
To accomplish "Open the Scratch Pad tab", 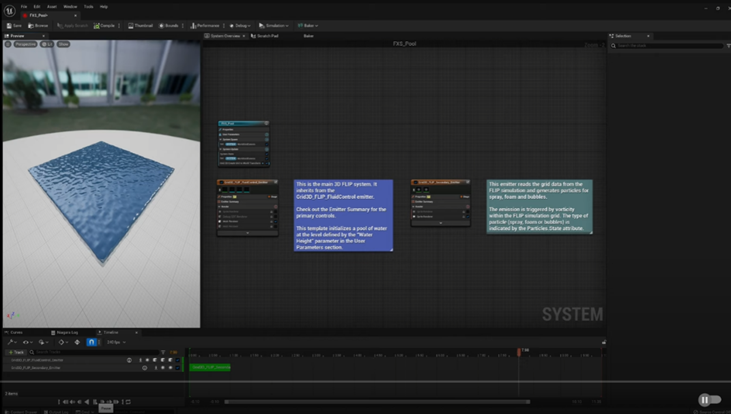I will 267,35.
